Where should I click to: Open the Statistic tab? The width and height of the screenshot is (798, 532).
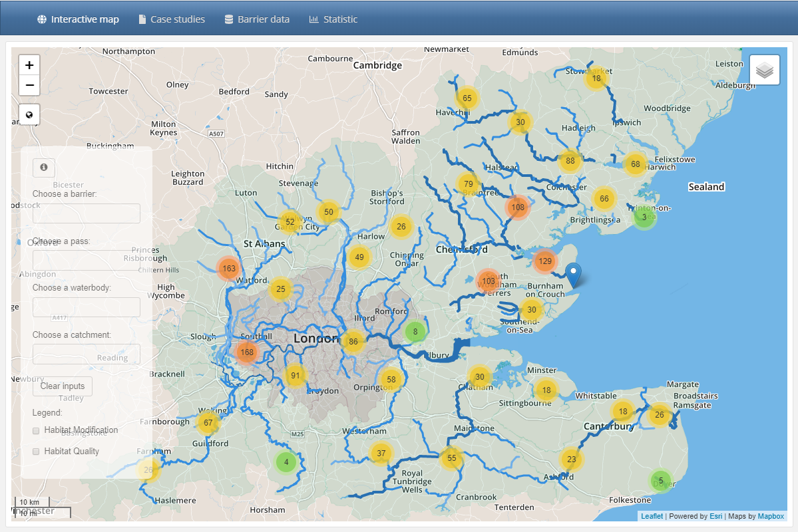point(333,19)
